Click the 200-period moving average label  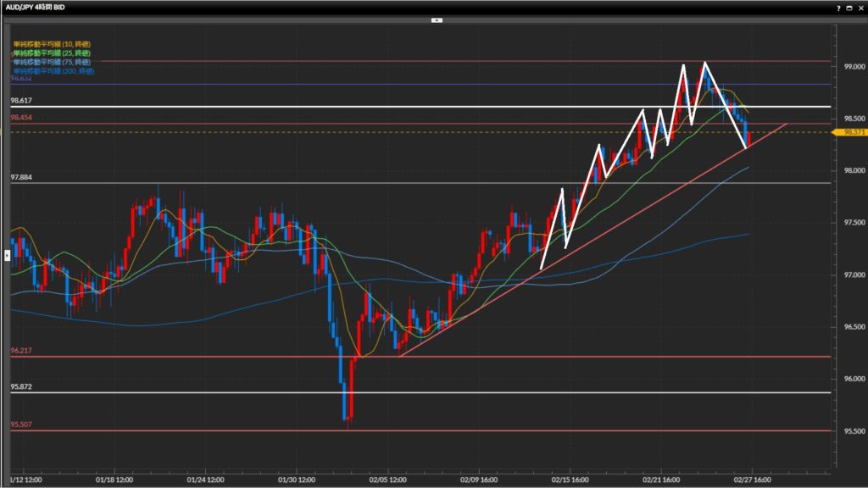53,71
